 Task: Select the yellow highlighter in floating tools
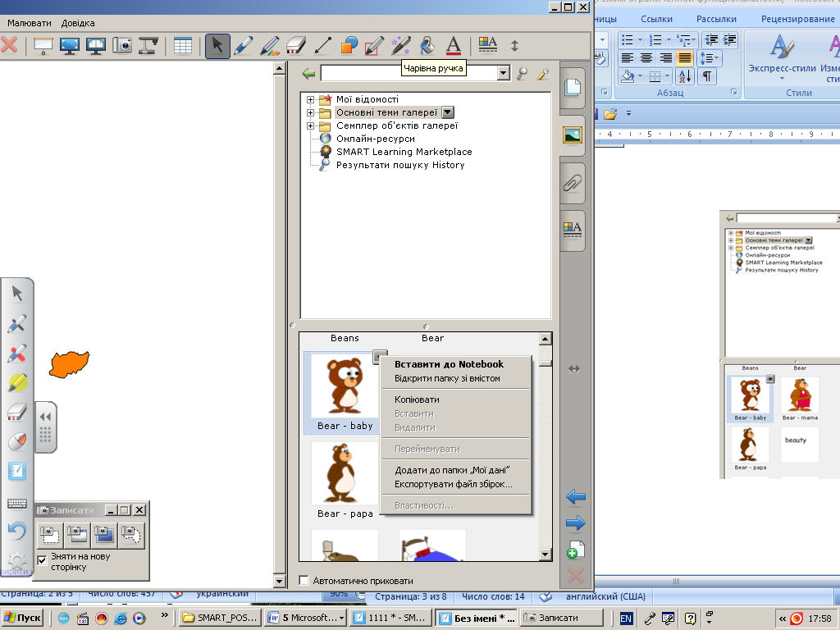[17, 382]
